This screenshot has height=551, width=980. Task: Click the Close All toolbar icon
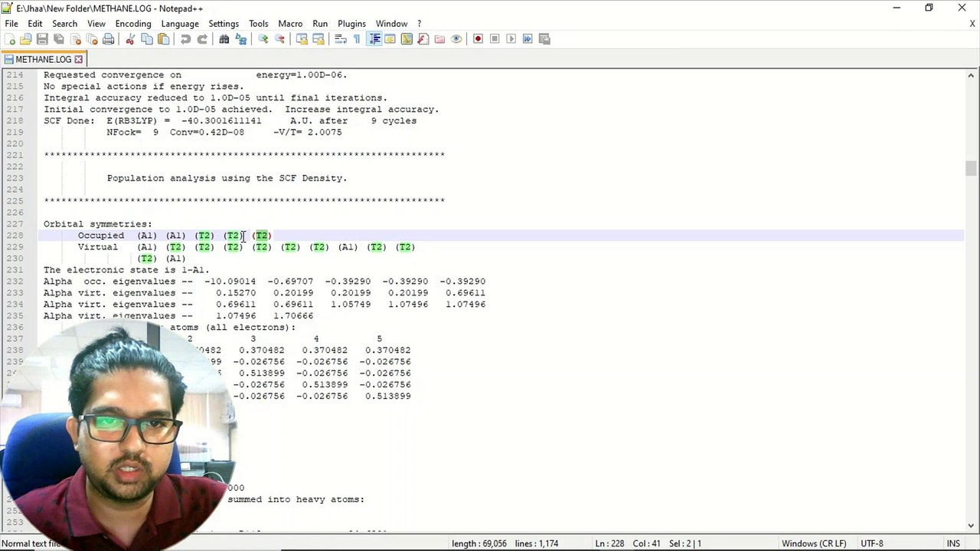pos(92,39)
